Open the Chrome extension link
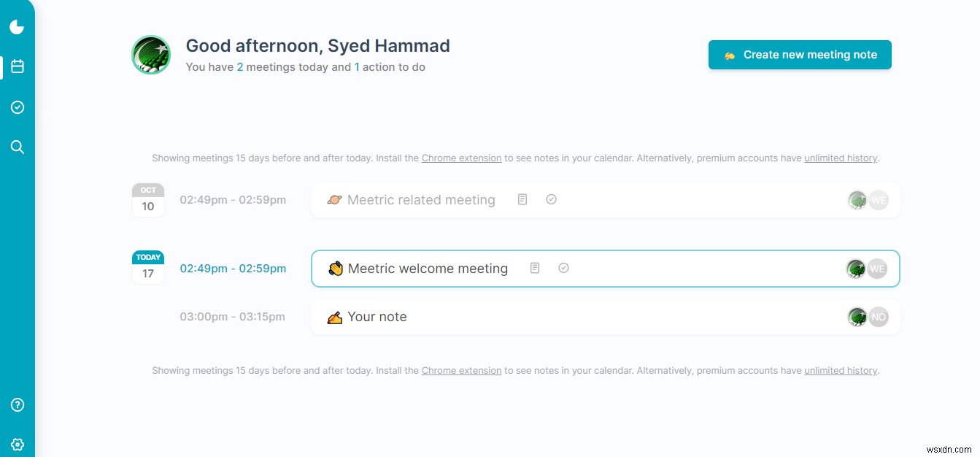 pos(461,158)
